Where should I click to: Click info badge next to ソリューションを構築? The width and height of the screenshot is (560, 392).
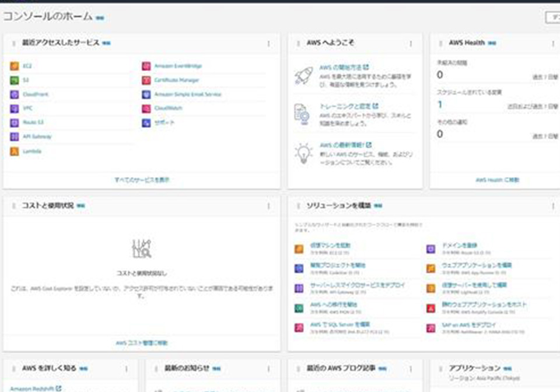pos(378,206)
